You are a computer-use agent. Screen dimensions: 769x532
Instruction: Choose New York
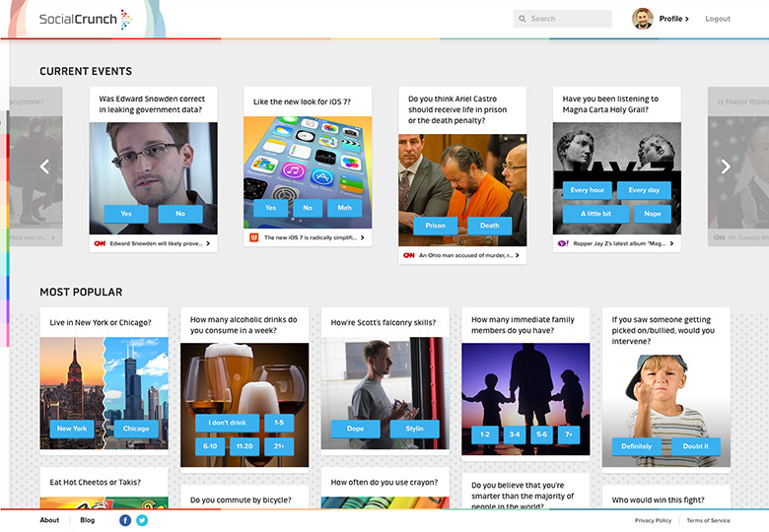pos(72,429)
